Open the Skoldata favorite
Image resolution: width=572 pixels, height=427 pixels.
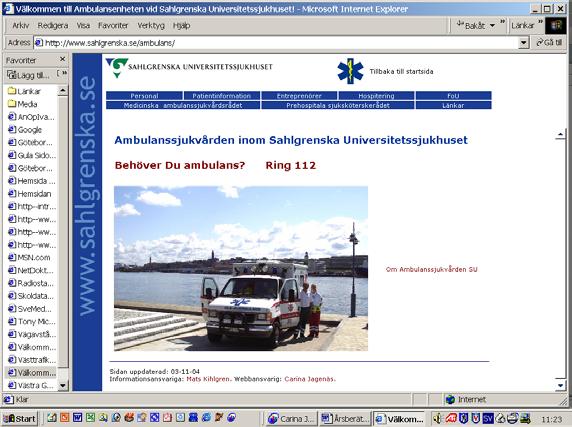tap(31, 296)
